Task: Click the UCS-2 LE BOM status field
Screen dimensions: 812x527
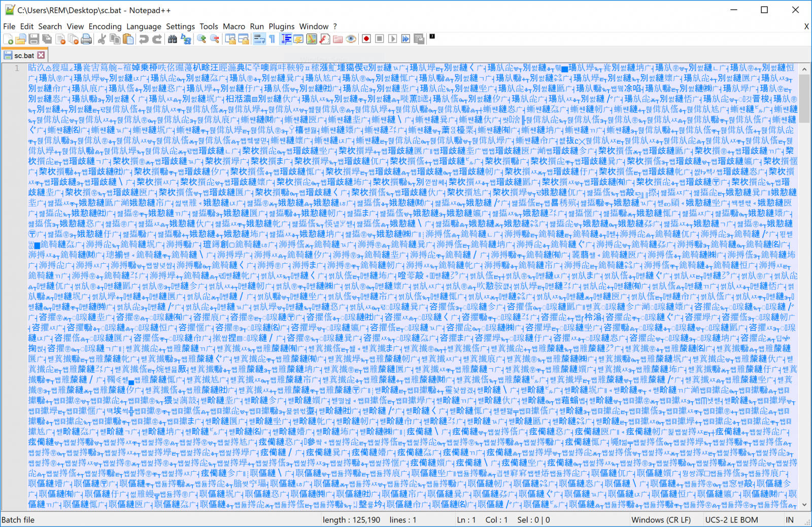Action: coord(731,520)
